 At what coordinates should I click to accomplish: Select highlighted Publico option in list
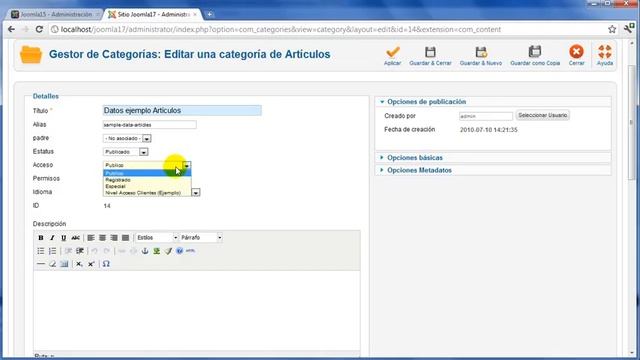coord(147,173)
